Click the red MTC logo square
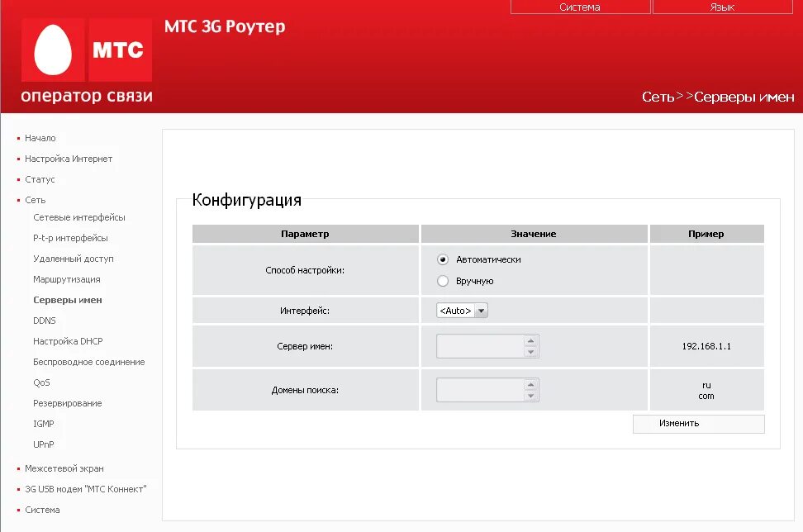 point(120,50)
